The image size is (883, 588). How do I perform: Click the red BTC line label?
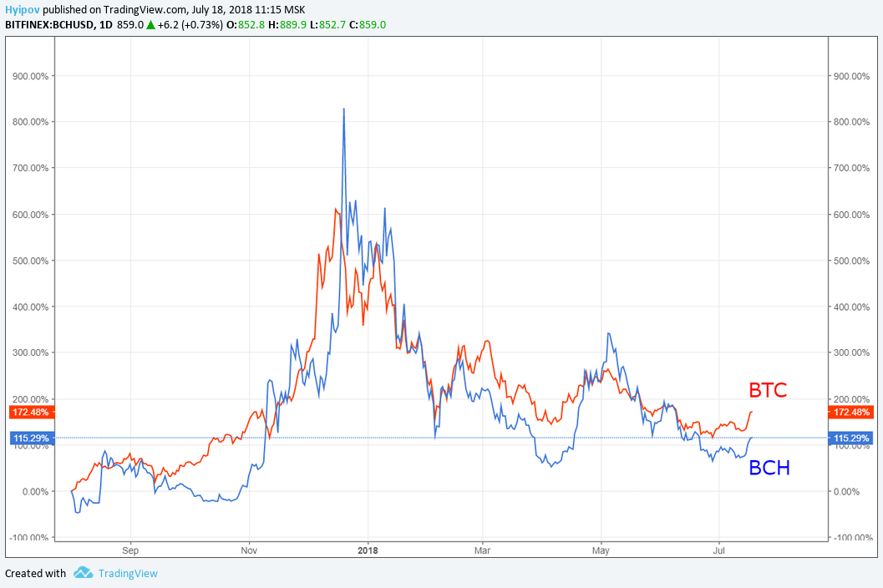tap(768, 390)
